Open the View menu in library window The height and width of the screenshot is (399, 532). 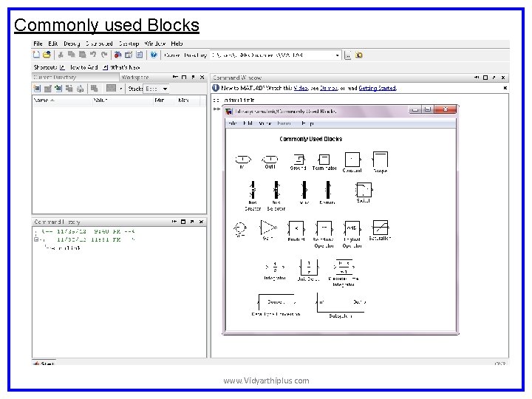265,123
